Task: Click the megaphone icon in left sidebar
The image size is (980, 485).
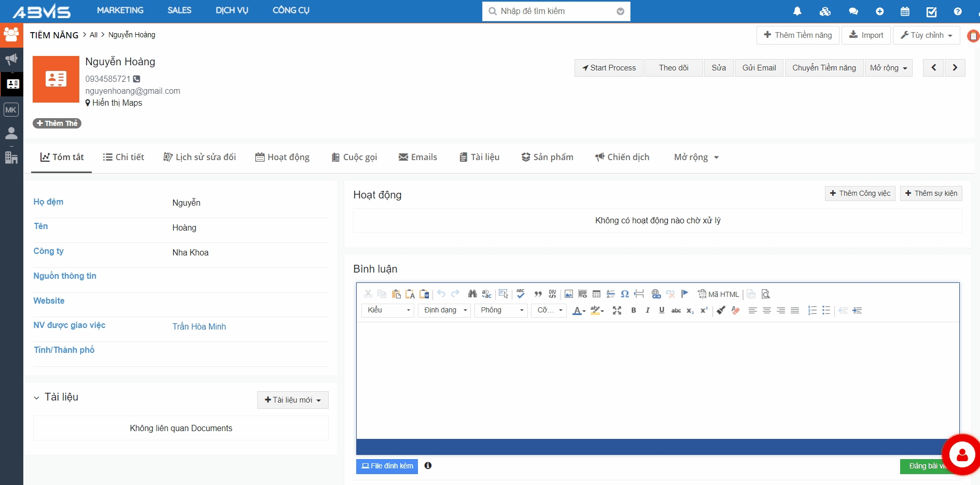Action: click(x=11, y=59)
